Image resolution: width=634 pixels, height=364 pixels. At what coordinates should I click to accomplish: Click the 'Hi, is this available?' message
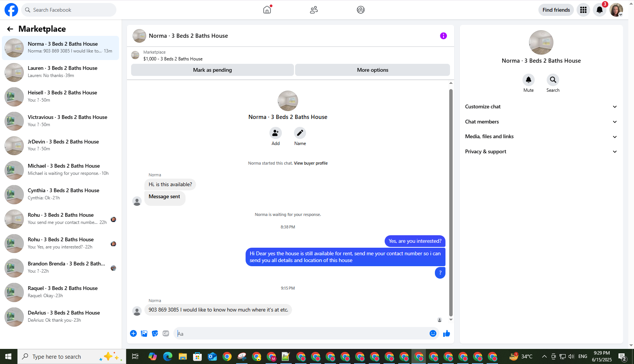tap(170, 185)
